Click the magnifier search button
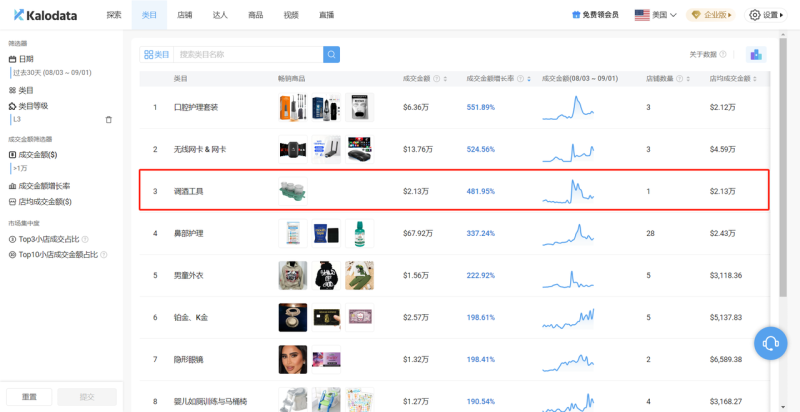Screen dimensions: 800x412 332,55
